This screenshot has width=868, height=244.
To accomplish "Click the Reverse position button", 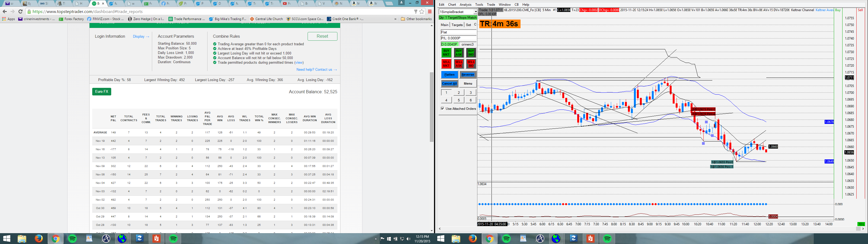I will [468, 75].
